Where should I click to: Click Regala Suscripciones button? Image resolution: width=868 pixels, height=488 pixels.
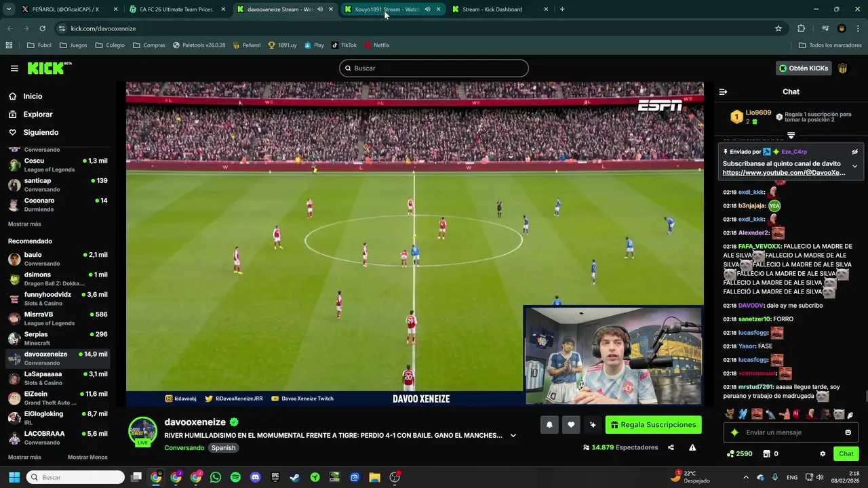653,425
